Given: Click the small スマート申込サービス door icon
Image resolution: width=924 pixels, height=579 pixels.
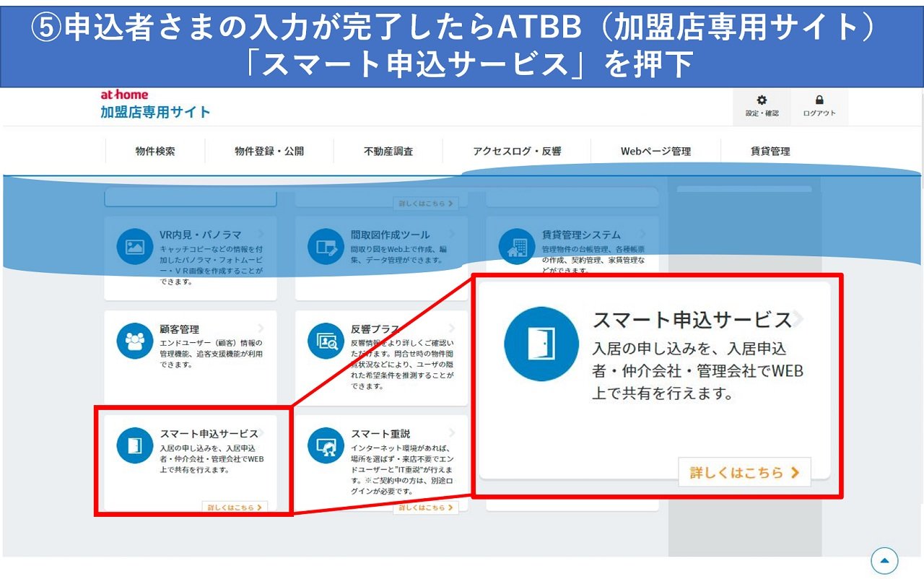Looking at the screenshot, I should click(134, 445).
